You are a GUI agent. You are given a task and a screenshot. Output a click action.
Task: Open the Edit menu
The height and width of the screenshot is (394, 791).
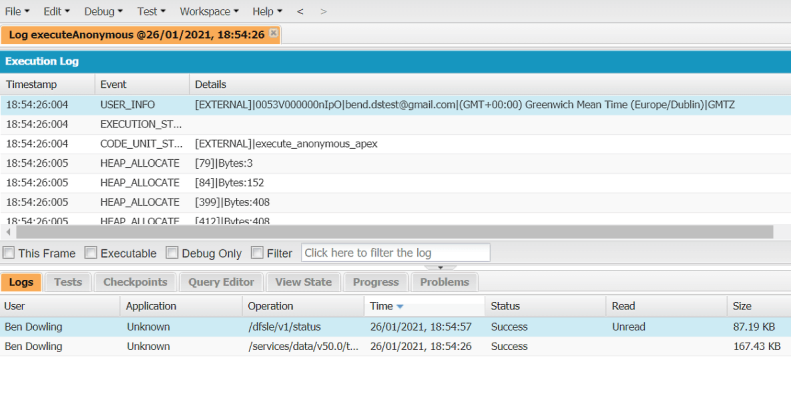56,11
